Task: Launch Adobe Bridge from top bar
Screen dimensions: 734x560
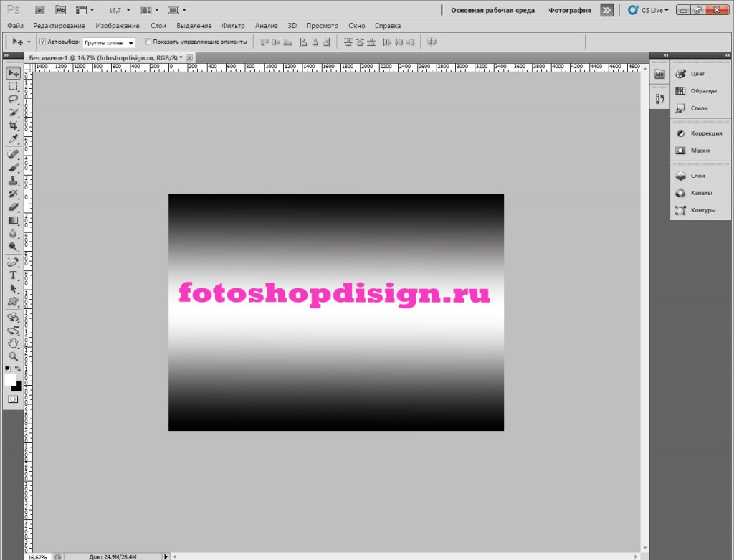Action: [x=40, y=10]
